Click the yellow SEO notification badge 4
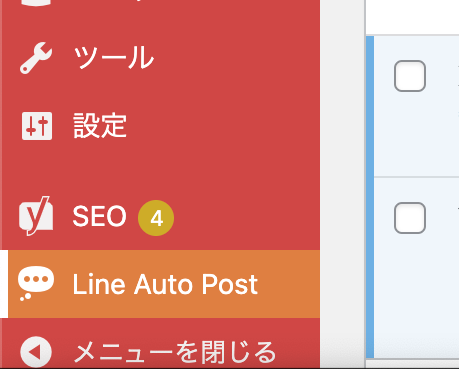Screen dimensions: 459x369 (156, 218)
